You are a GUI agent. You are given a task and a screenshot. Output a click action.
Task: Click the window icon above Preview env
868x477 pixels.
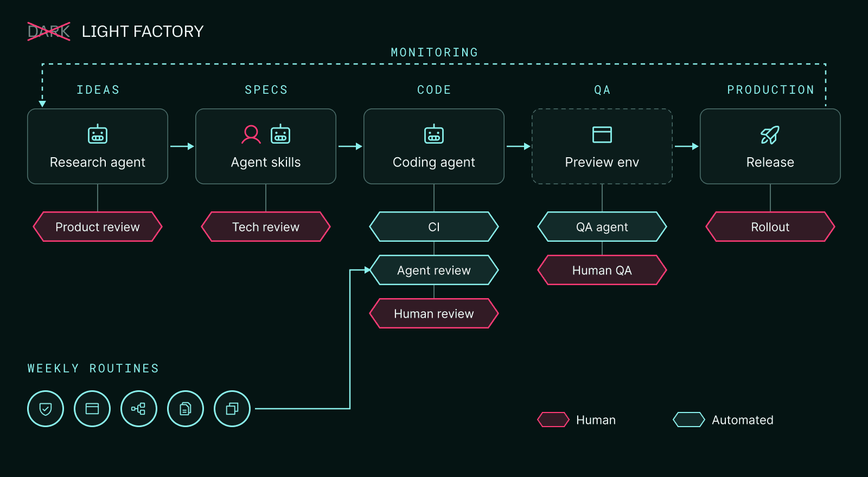tap(602, 134)
